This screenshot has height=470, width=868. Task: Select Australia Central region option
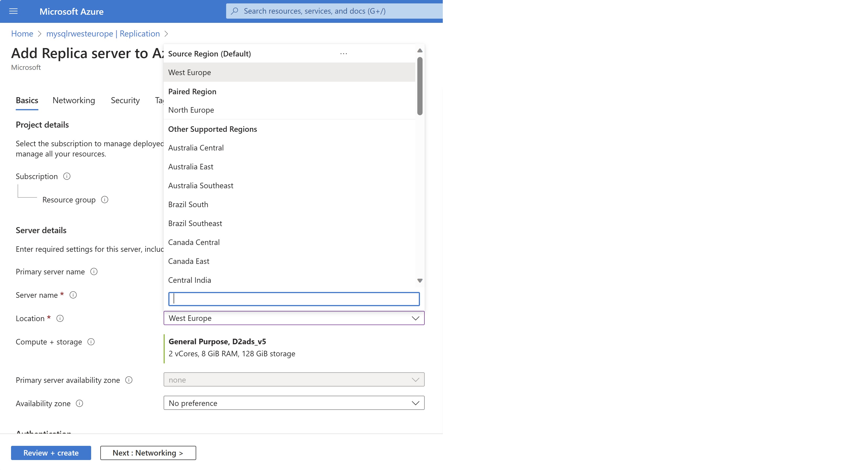196,147
